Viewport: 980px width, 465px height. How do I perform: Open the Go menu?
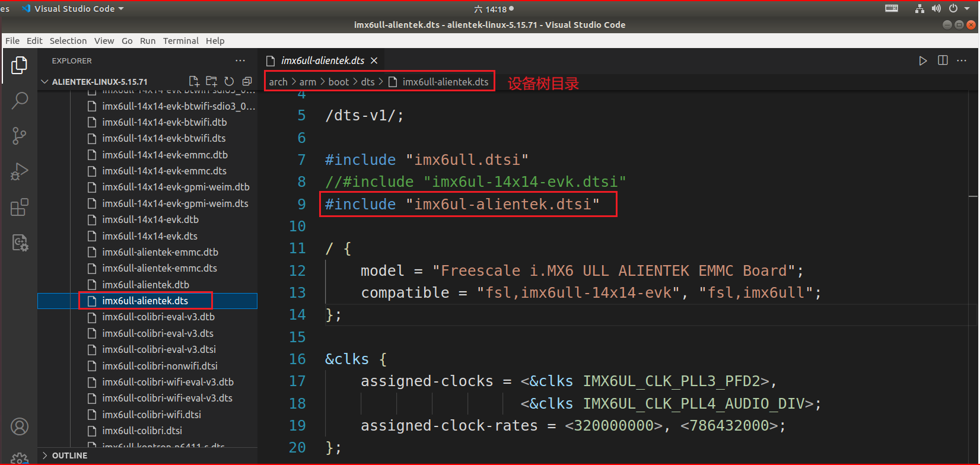[127, 41]
